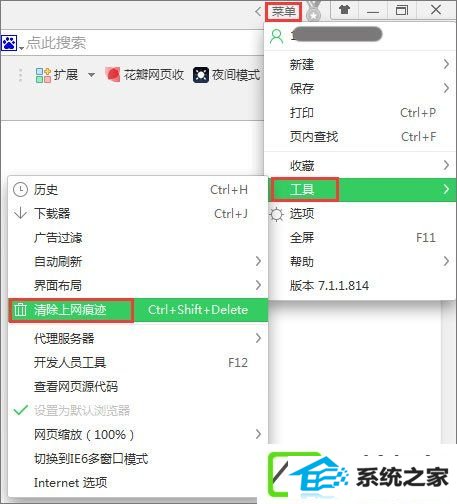Click the trash icon for clear browsing traces
The height and width of the screenshot is (504, 457).
[20, 310]
